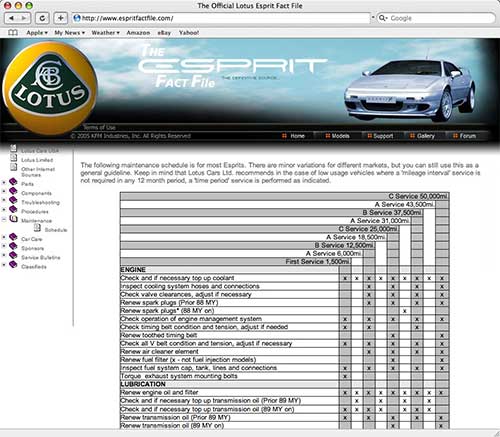The width and height of the screenshot is (500, 437).
Task: Click the Components purple book icon
Action: tap(13, 191)
